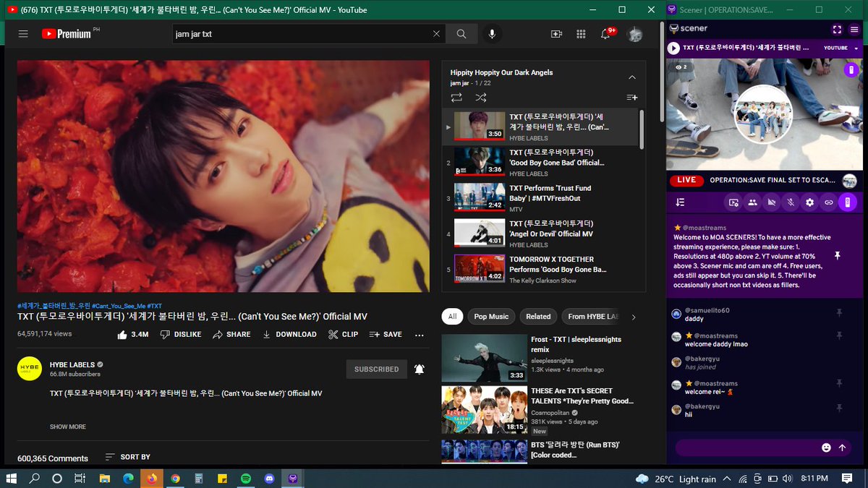Like the video with 3.4M thumbs up
The width and height of the screenshot is (868, 488).
132,335
